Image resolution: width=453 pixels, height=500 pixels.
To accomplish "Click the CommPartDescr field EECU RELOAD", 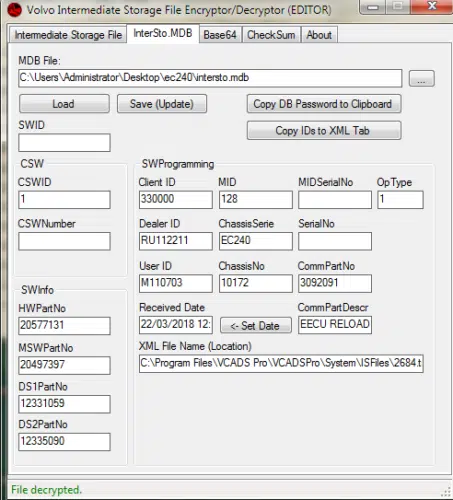I will (x=335, y=325).
